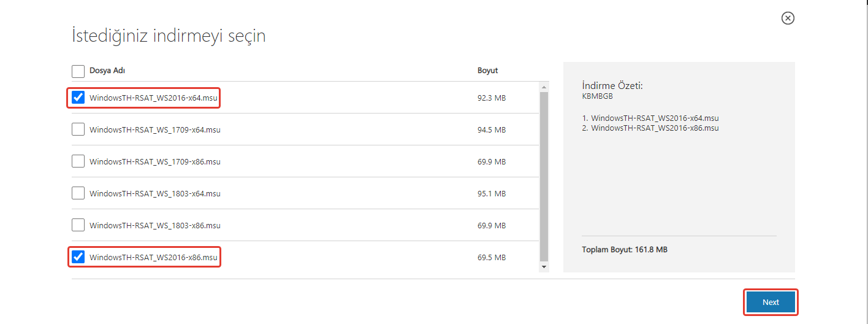Click the WindowsTH-RSAT_WS_1803-x86.msu file name
Image resolution: width=868 pixels, height=324 pixels.
tap(154, 225)
